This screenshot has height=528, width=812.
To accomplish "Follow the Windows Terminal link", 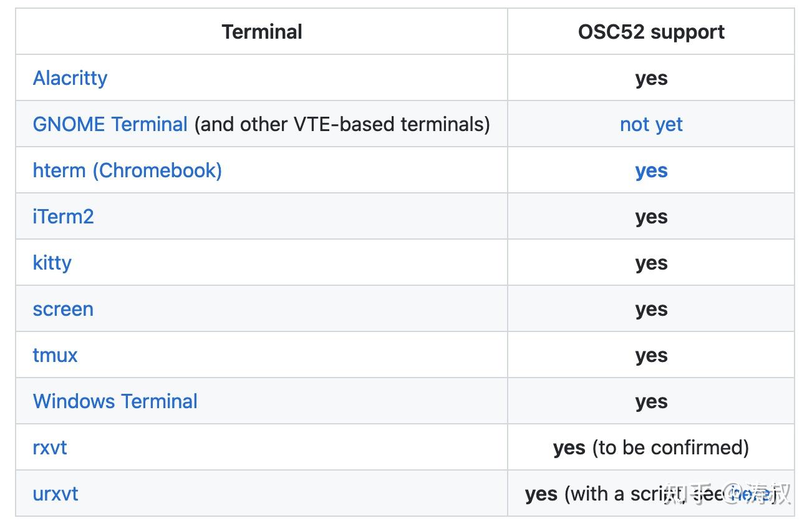I will 115,401.
